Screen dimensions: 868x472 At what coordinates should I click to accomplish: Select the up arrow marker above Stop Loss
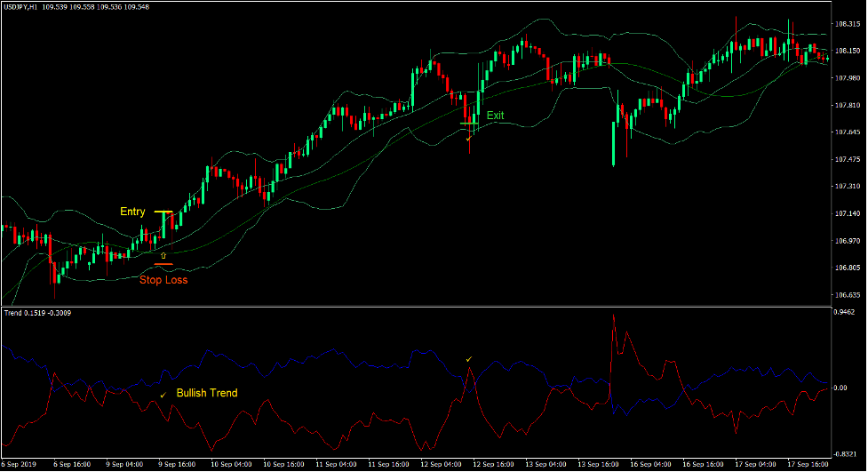pyautogui.click(x=163, y=256)
